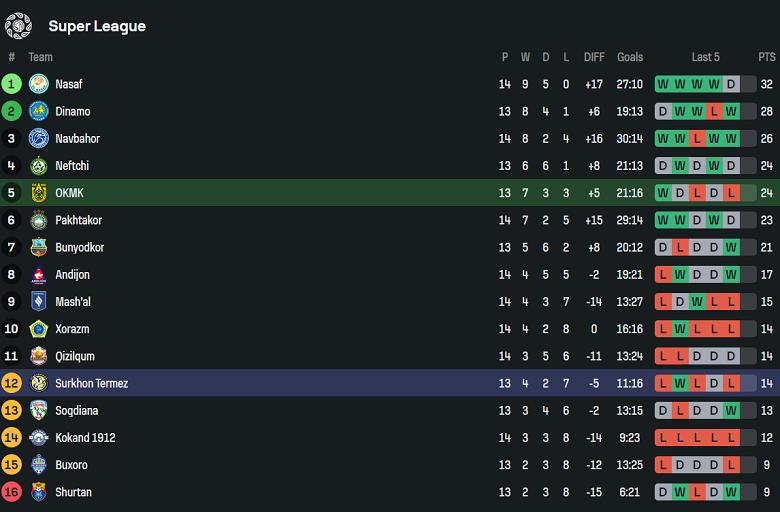Click the OKMK team crest
This screenshot has height=512, width=780.
click(x=39, y=193)
